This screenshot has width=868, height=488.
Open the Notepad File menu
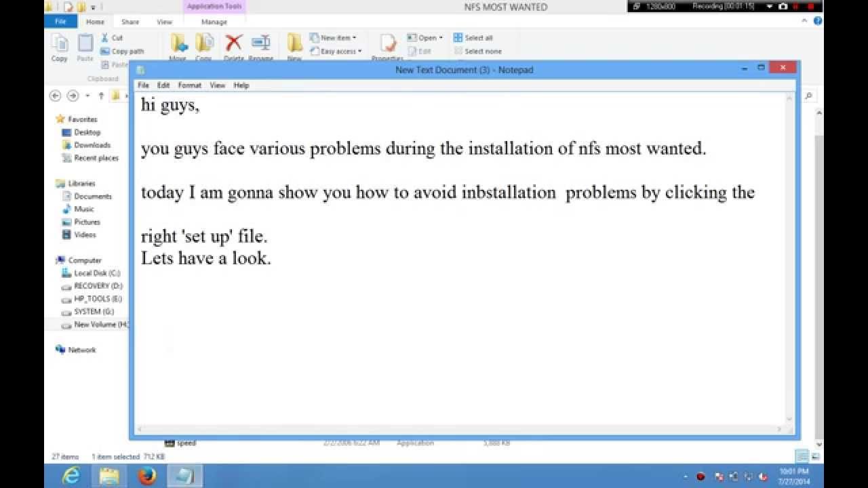(x=143, y=85)
